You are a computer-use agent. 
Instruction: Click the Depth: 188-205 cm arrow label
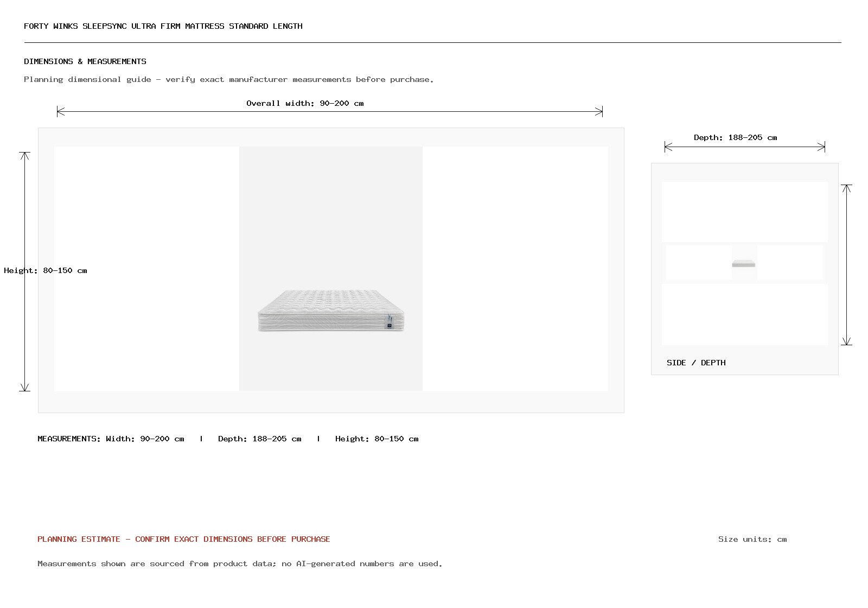click(735, 137)
